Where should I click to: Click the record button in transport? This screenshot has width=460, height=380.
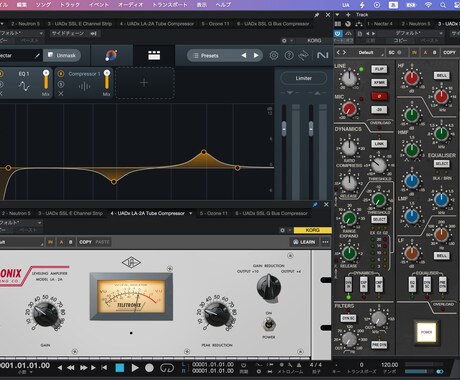click(149, 368)
